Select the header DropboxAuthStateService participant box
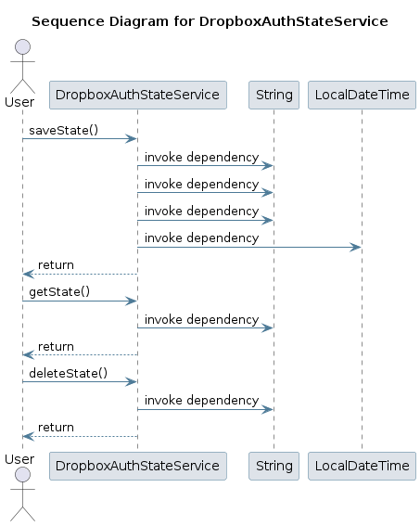 [x=138, y=95]
